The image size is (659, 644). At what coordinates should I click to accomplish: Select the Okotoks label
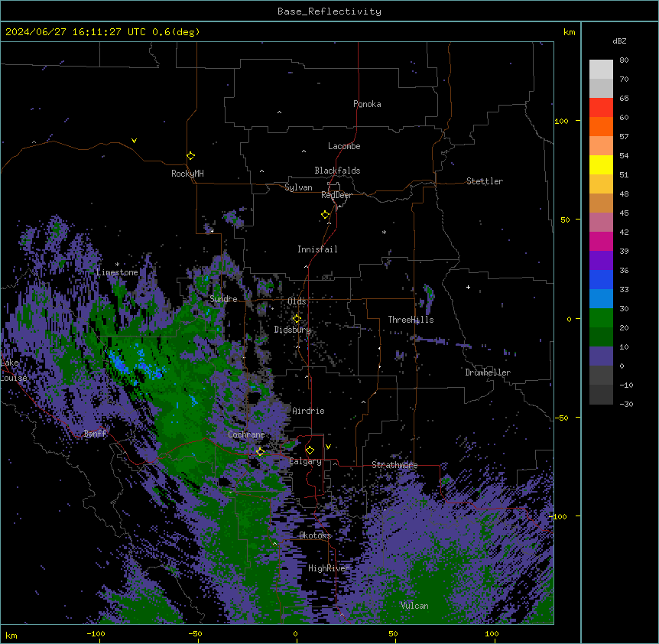(315, 535)
